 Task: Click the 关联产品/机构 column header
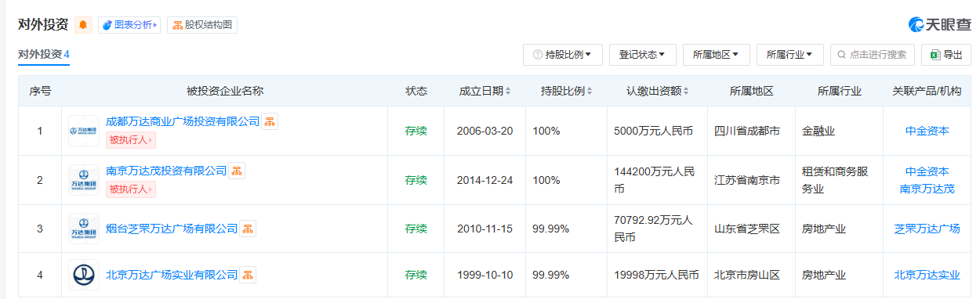927,91
